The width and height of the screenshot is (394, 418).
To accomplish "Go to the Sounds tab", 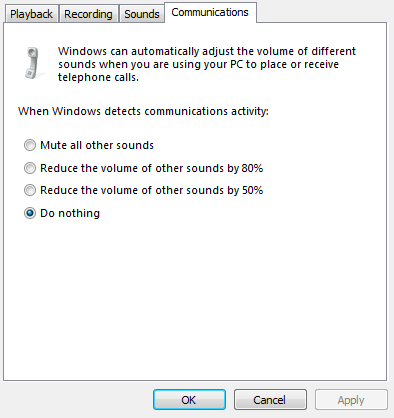I will pos(142,14).
